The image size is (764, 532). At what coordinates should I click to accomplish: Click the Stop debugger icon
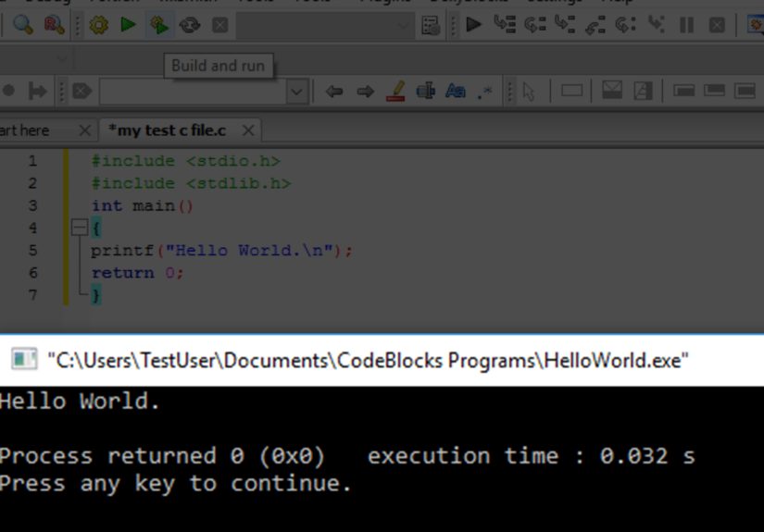point(717,25)
